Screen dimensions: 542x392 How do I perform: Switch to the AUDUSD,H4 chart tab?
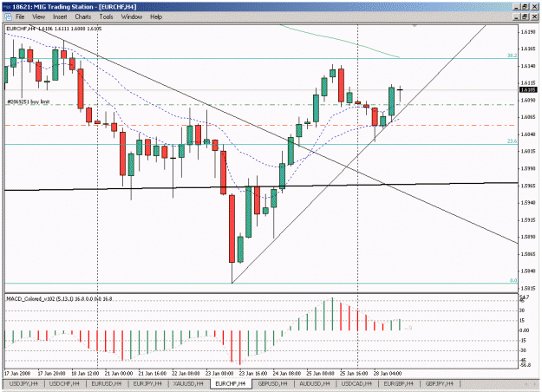[315, 383]
